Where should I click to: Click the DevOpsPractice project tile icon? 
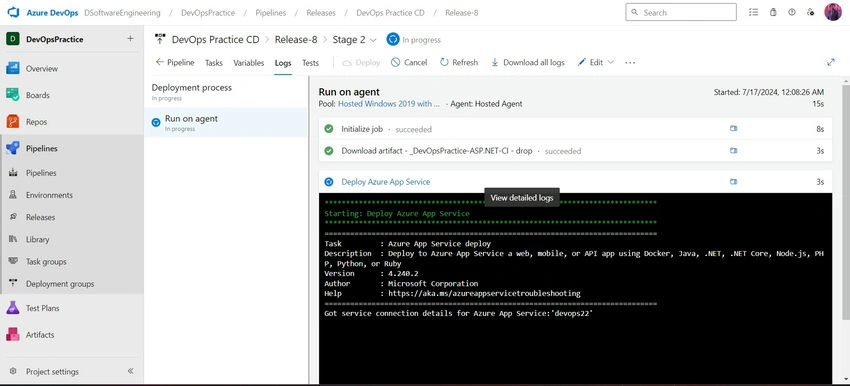[13, 39]
